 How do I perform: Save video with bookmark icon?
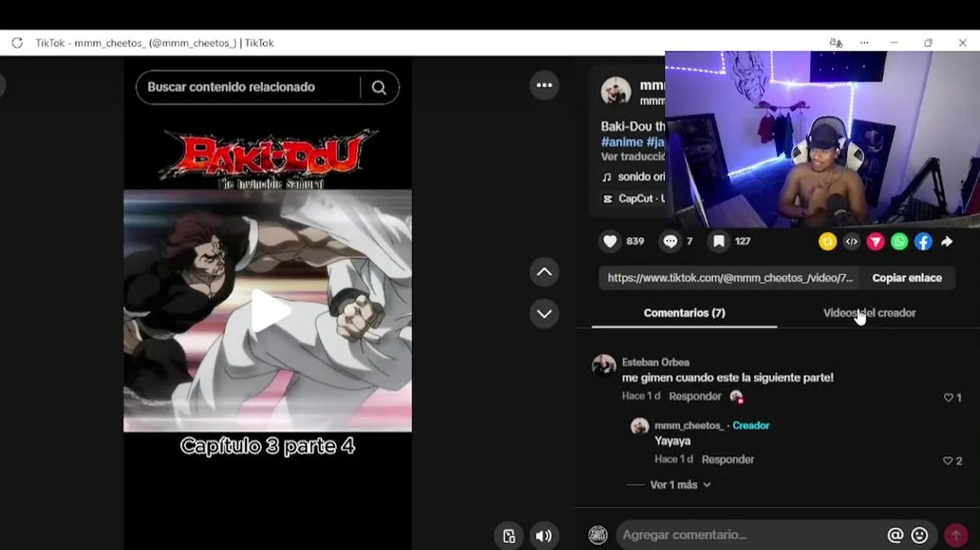coord(719,241)
